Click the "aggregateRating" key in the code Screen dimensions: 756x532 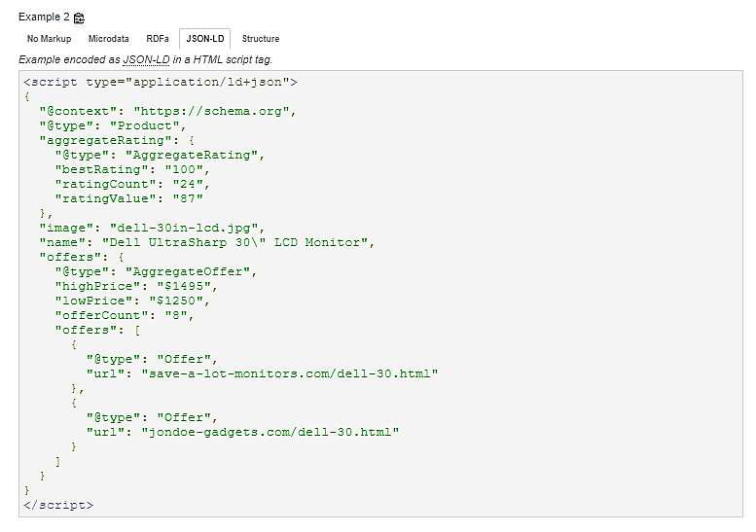coord(105,141)
